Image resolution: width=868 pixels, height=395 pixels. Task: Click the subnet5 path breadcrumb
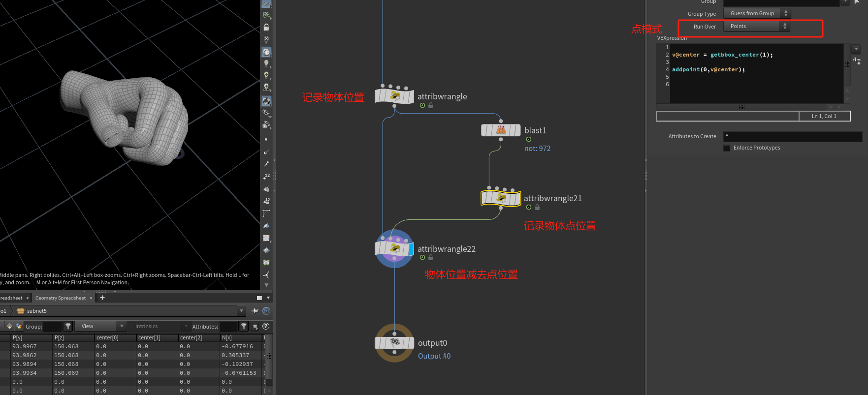click(x=36, y=311)
